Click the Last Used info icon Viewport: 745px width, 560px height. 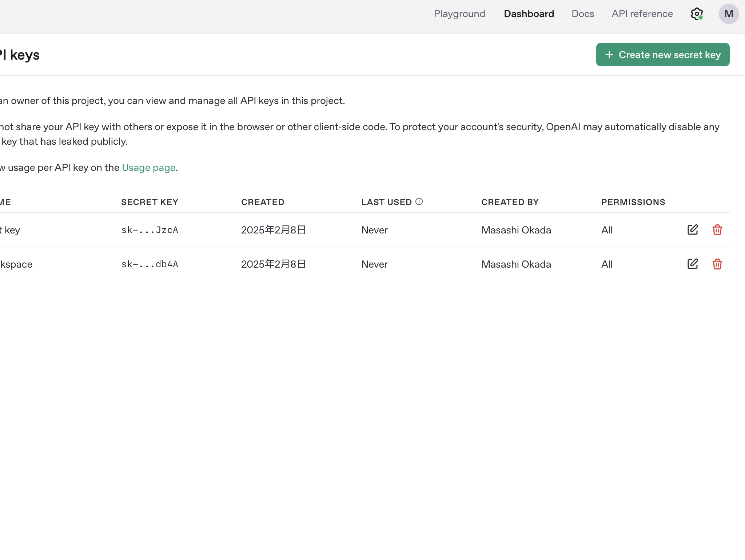419,201
